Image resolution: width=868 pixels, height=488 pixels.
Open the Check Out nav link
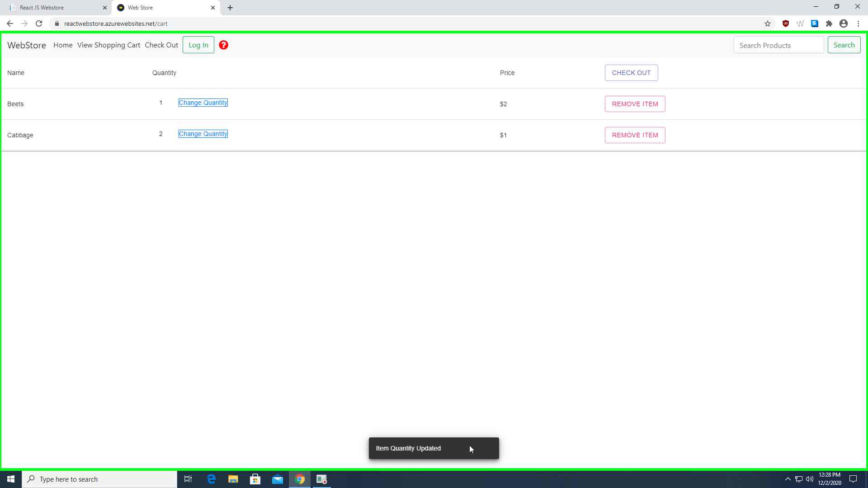(161, 45)
